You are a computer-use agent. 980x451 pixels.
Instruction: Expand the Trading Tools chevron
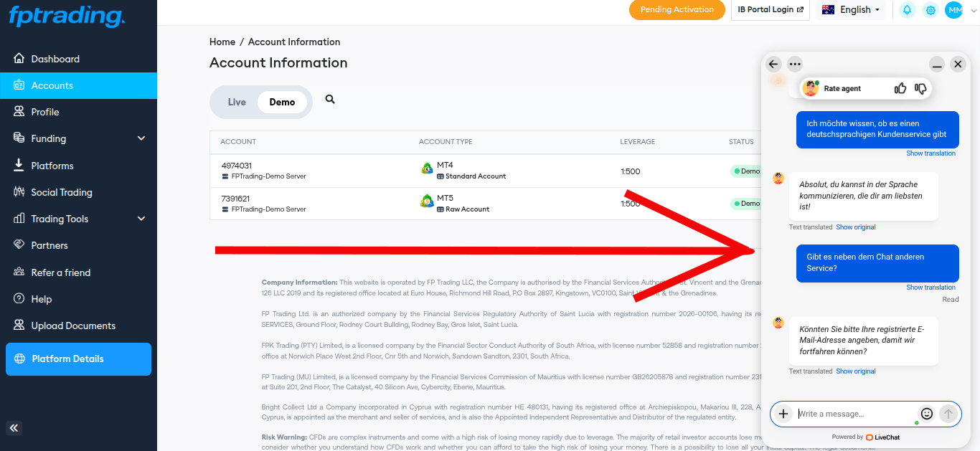141,219
